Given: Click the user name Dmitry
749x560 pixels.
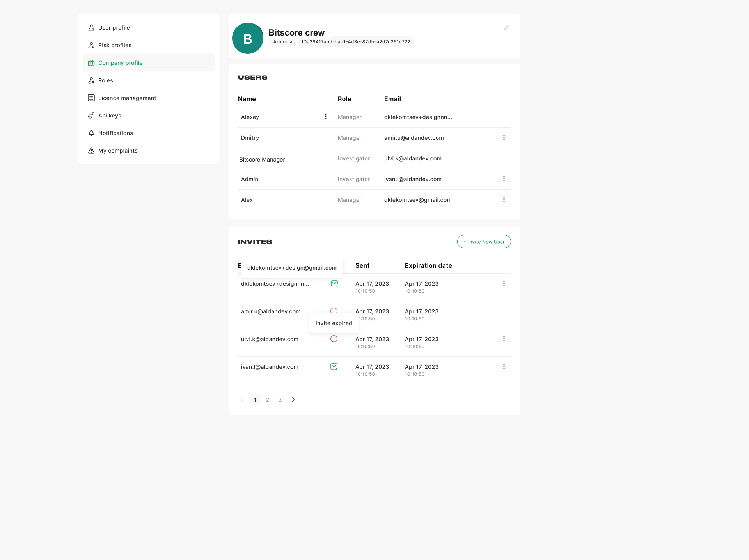Looking at the screenshot, I should tap(250, 138).
